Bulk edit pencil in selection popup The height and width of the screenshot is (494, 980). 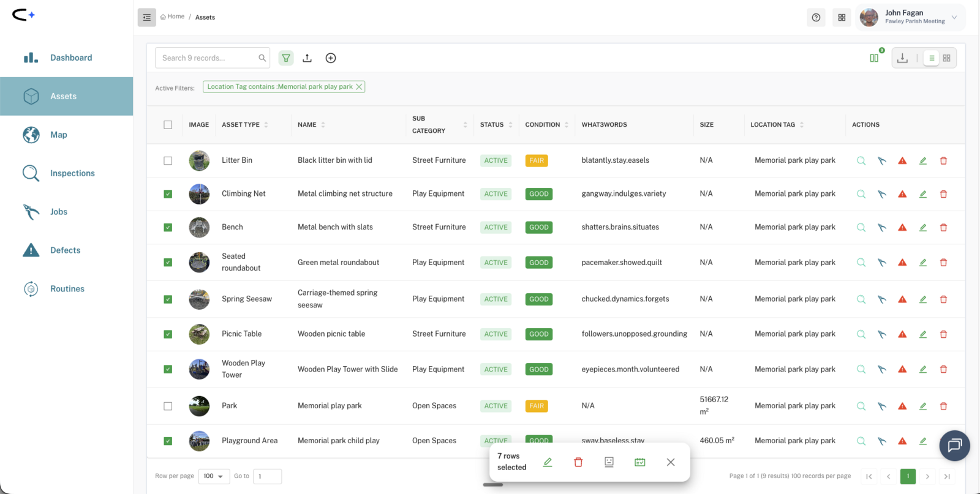coord(548,462)
